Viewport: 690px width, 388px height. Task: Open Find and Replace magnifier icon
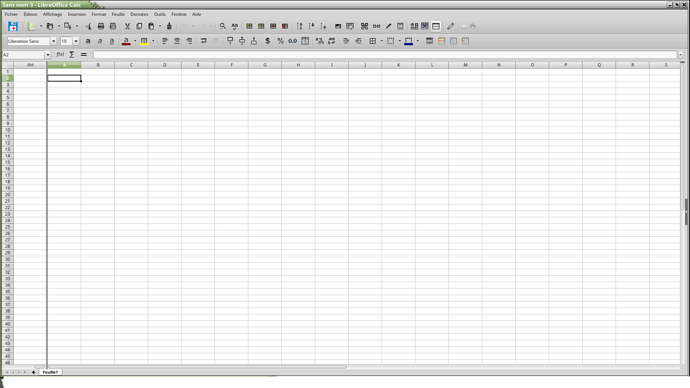(x=223, y=26)
